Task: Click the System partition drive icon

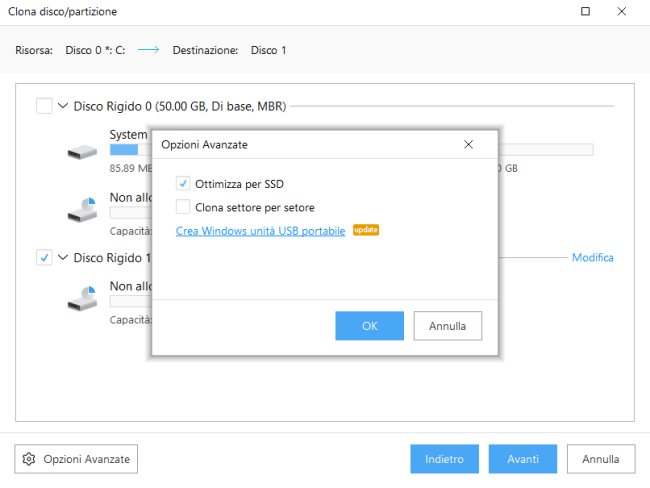Action: click(83, 153)
